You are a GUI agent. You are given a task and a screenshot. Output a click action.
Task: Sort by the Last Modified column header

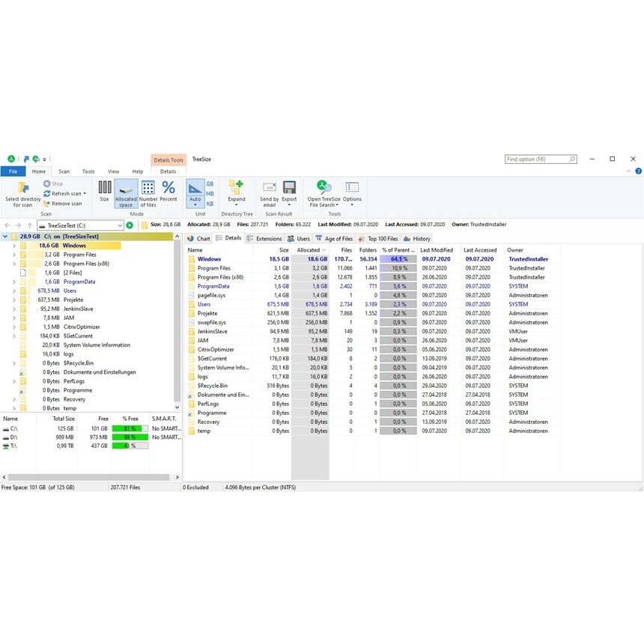[436, 250]
